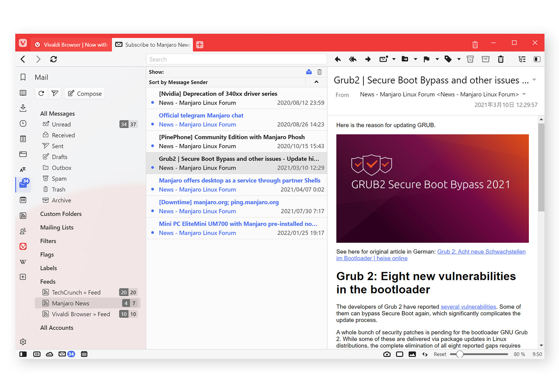Toggle showing trashed messages in the list
The width and height of the screenshot is (559, 392).
319,72
